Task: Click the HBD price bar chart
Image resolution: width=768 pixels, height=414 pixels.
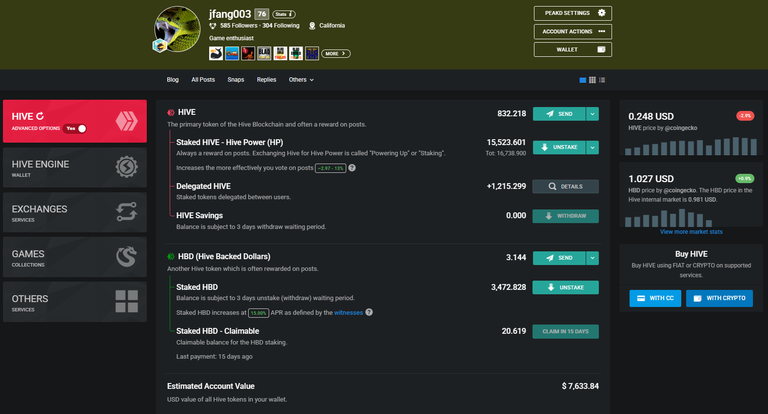Action: 669,218
